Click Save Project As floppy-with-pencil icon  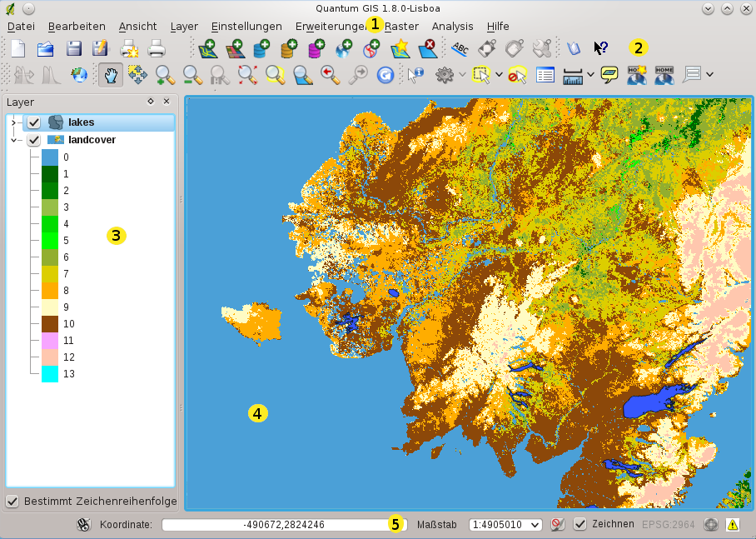[100, 49]
